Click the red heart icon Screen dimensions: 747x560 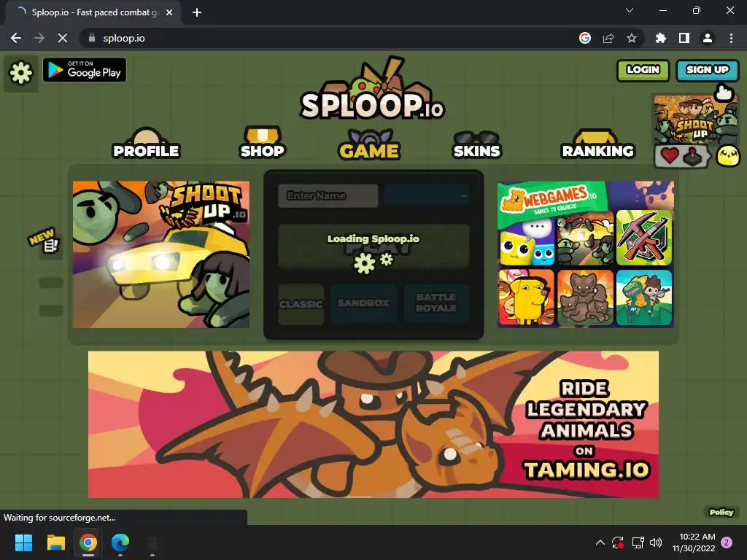[670, 156]
